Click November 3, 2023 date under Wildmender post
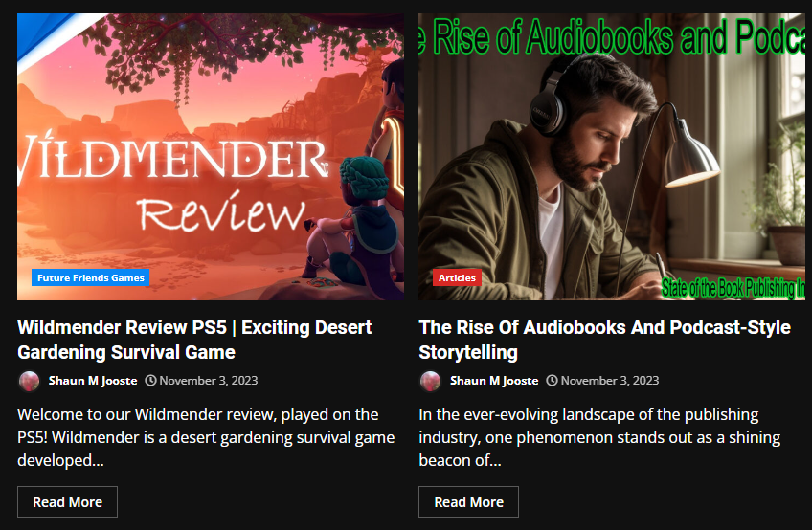 pos(209,381)
